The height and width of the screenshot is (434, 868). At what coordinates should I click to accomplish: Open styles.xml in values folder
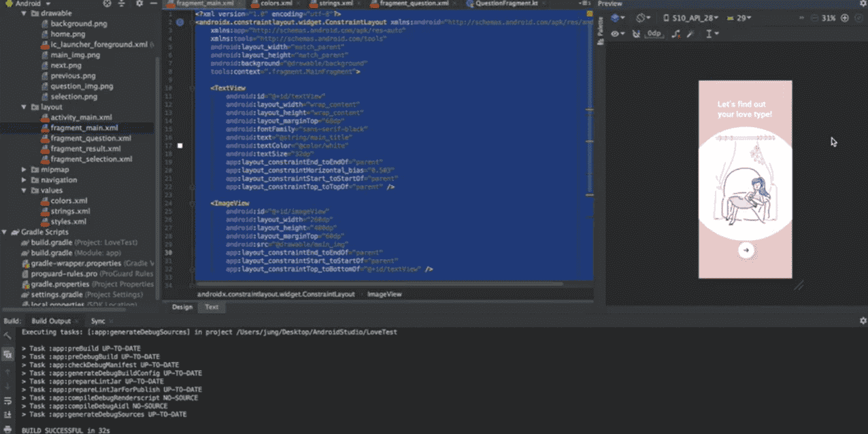[x=63, y=222]
